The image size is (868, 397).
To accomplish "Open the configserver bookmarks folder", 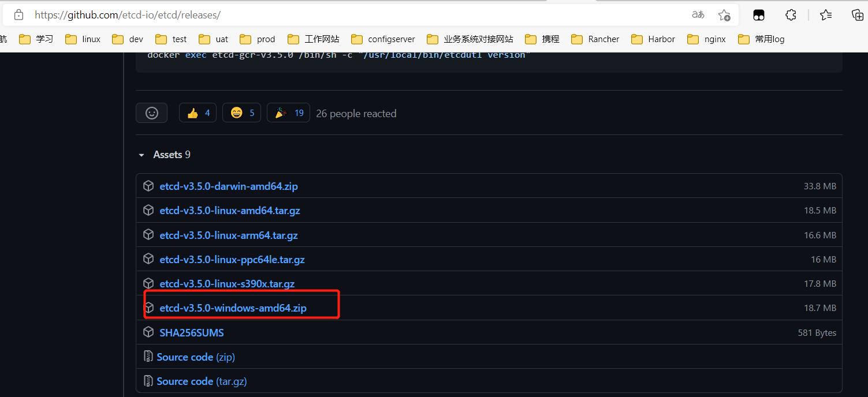I will (383, 39).
